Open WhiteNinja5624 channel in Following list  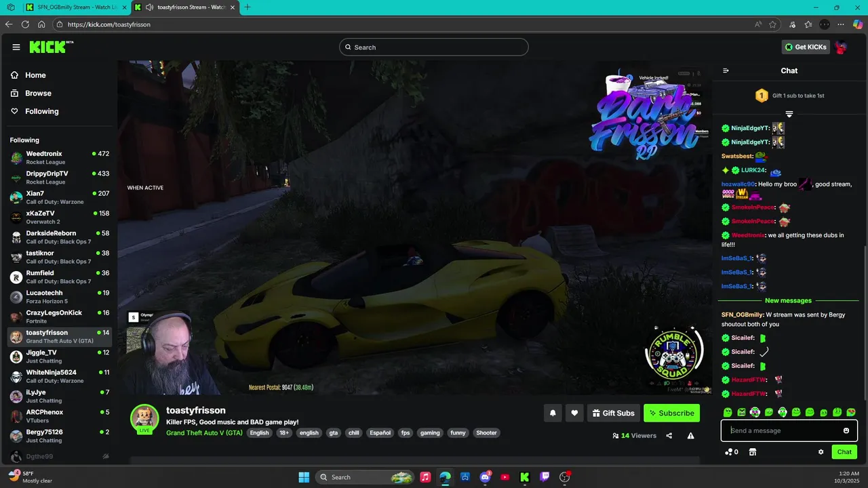pyautogui.click(x=60, y=376)
